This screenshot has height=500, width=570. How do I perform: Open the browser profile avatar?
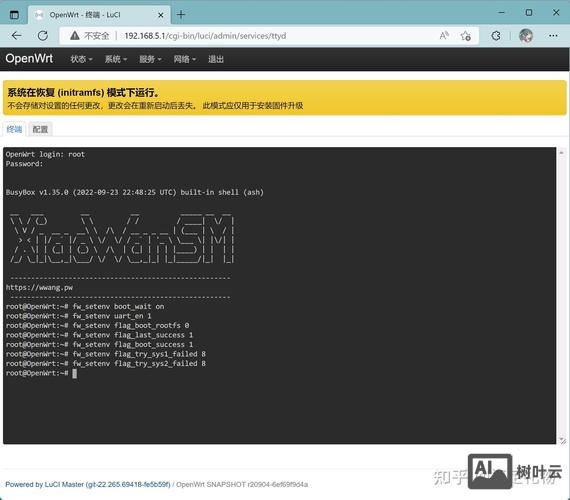526,36
